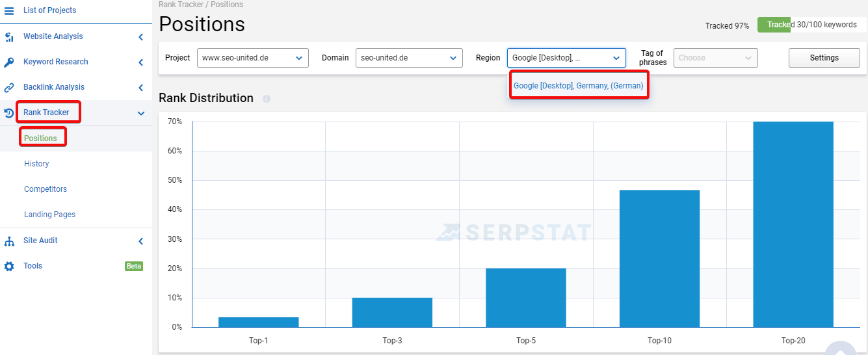The height and width of the screenshot is (355, 868).
Task: Open the Region dropdown Google [Desktop]
Action: (566, 58)
